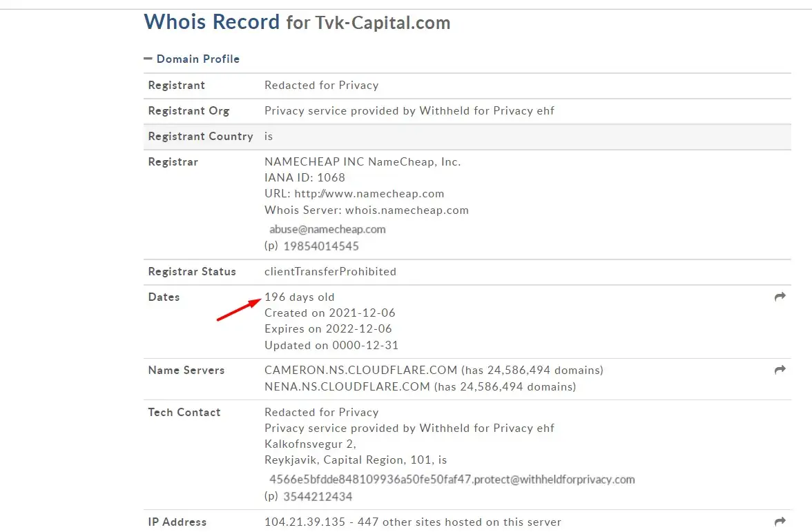
Task: Click the IP Address row label
Action: 177,522
